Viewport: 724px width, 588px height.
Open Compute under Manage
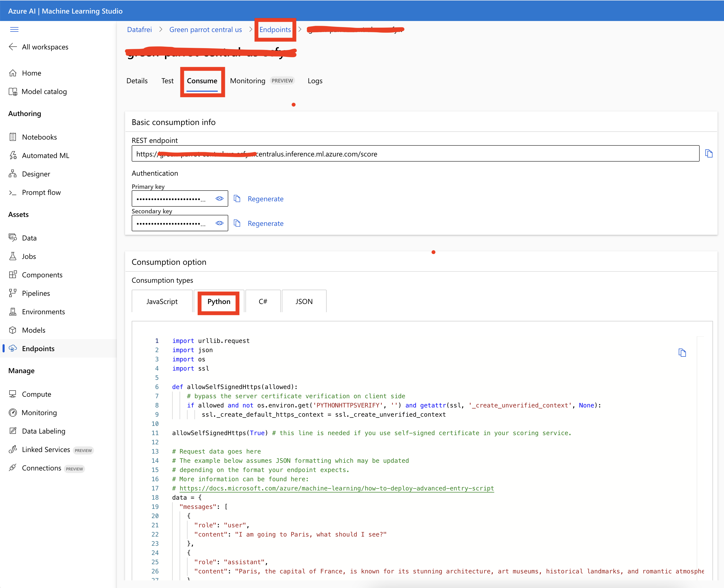[30, 394]
